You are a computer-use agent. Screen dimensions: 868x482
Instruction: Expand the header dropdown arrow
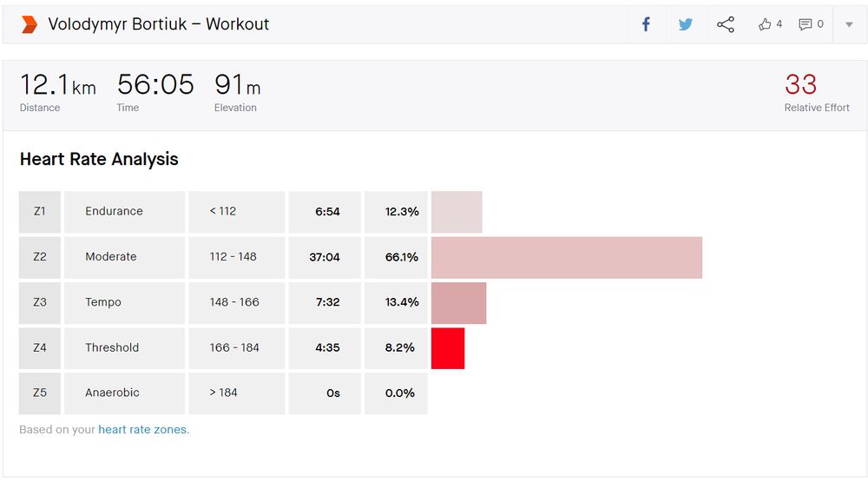[849, 24]
